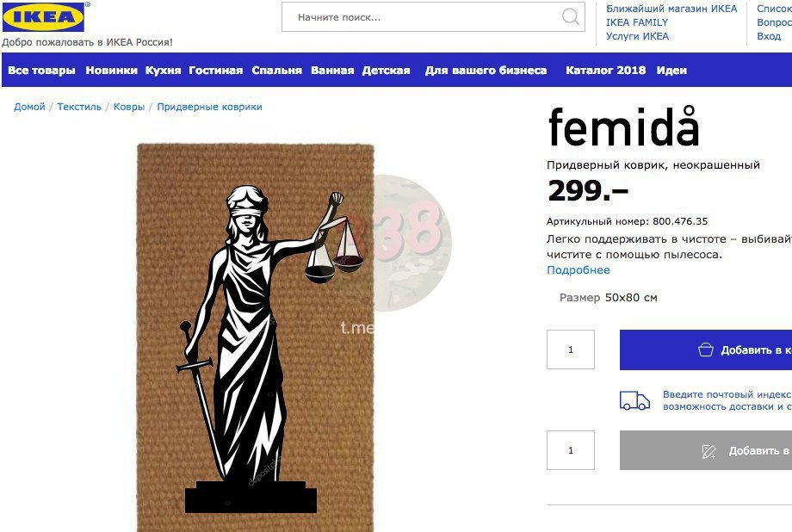
Task: Click the delivery truck icon
Action: [x=634, y=400]
